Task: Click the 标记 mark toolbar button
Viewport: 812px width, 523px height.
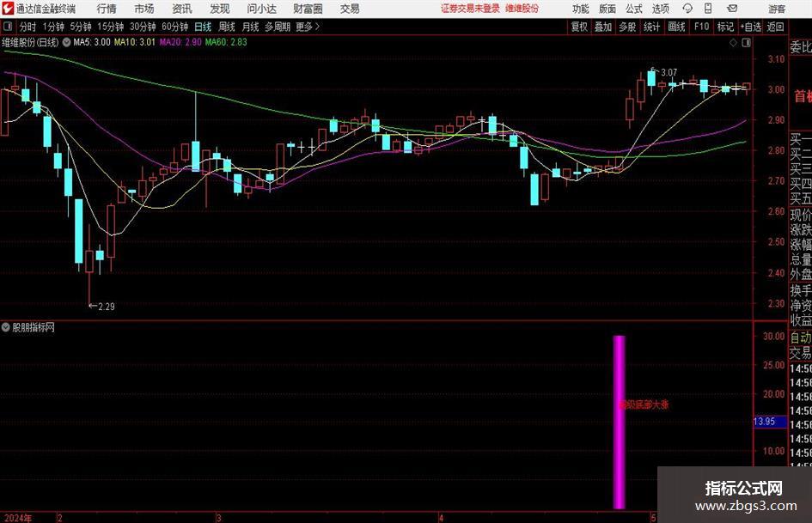Action: point(725,27)
